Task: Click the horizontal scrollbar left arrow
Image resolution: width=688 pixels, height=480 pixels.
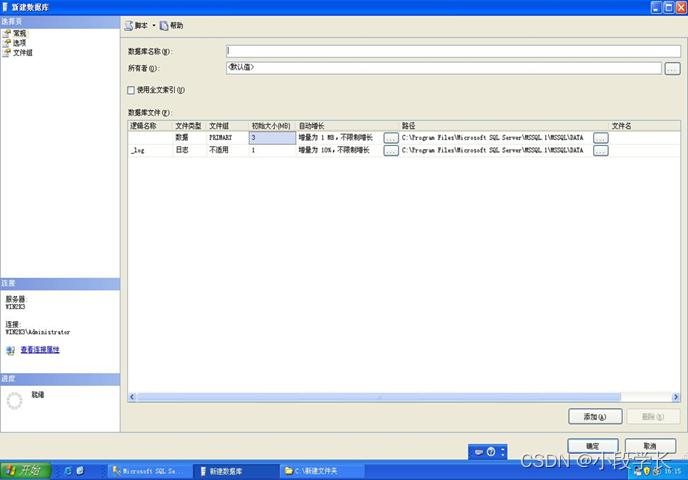Action: click(x=132, y=397)
